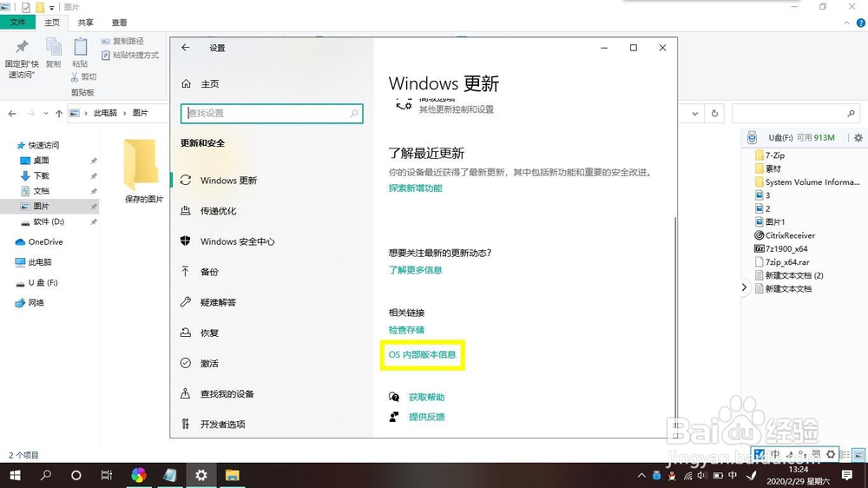868x488 pixels.
Task: Click the 探索新增功能 link
Action: pyautogui.click(x=415, y=188)
